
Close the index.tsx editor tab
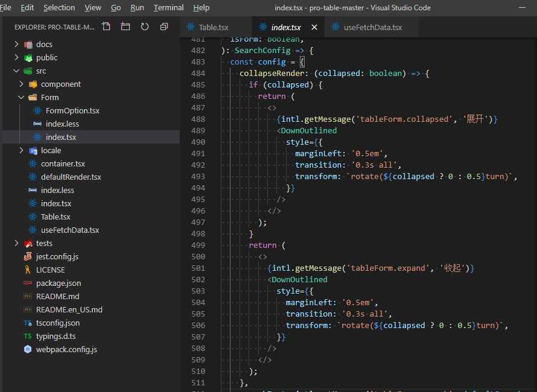[314, 28]
